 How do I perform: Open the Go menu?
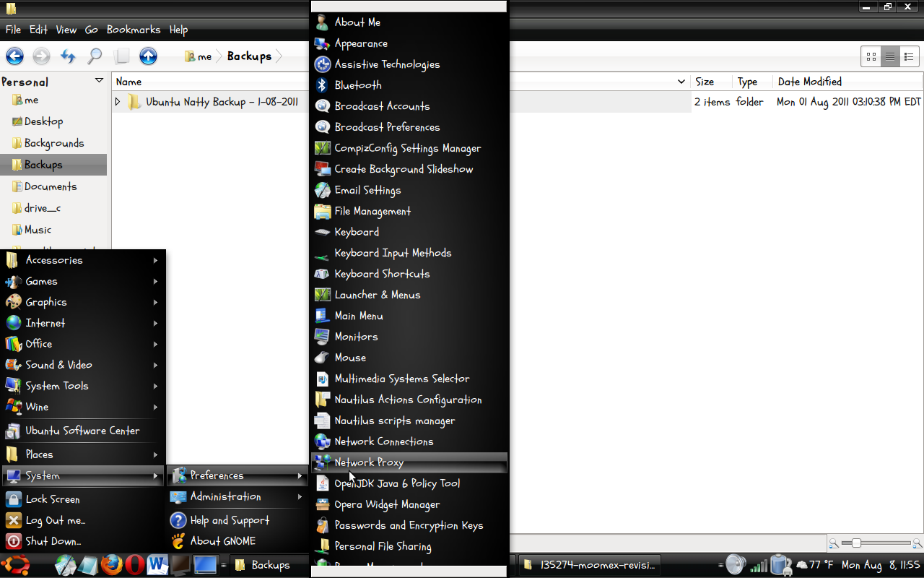tap(91, 30)
